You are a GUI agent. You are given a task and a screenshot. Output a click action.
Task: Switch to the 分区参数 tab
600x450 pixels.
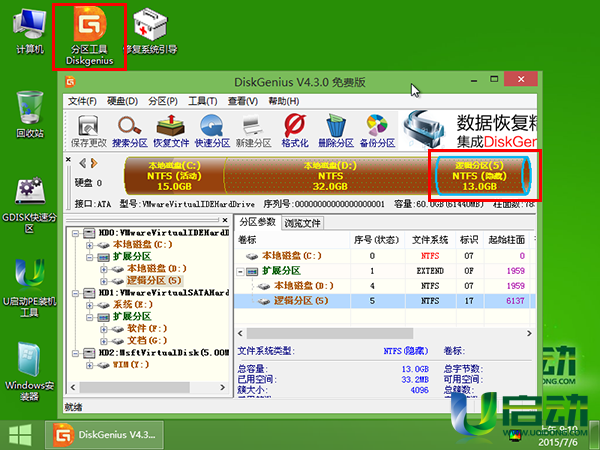coord(258,222)
